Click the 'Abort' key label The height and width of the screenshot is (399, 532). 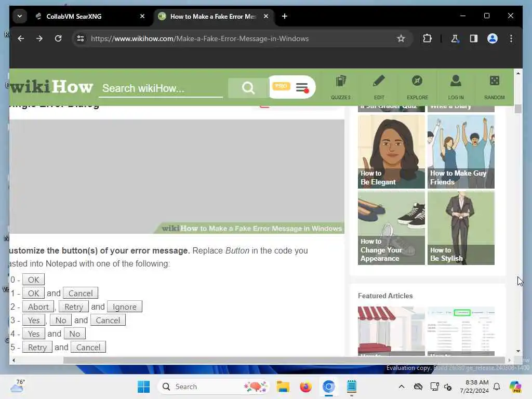pos(38,307)
